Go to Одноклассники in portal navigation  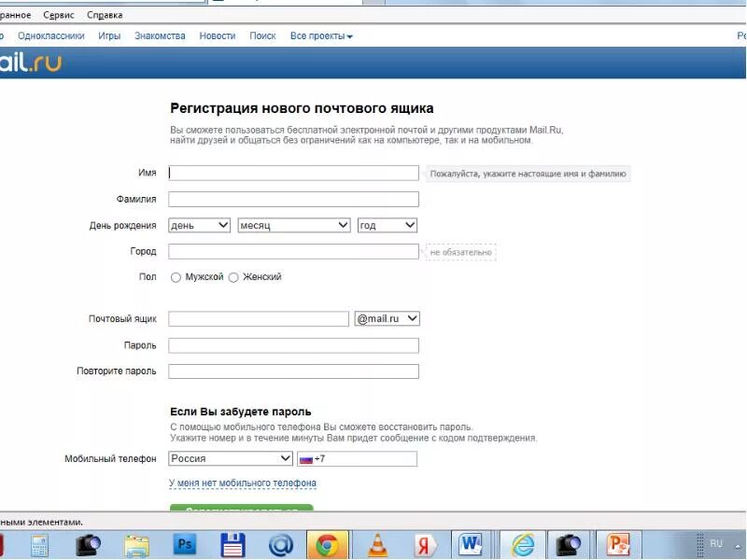pos(51,36)
